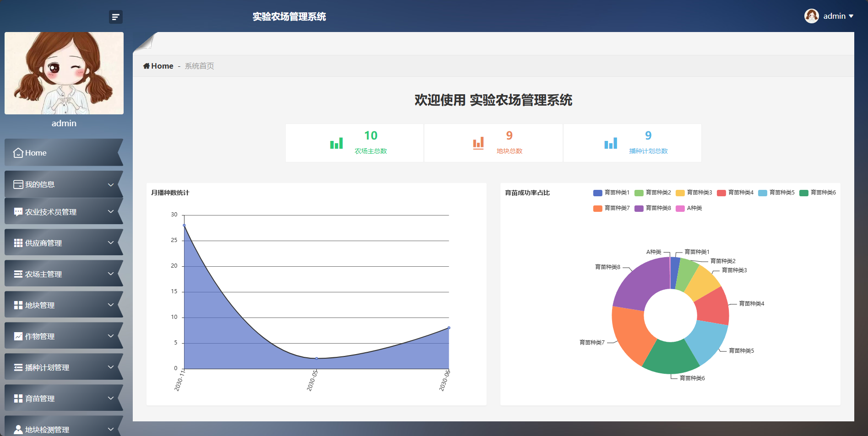Click the 农业技术员管理 chat icon
The height and width of the screenshot is (436, 868).
(x=18, y=212)
